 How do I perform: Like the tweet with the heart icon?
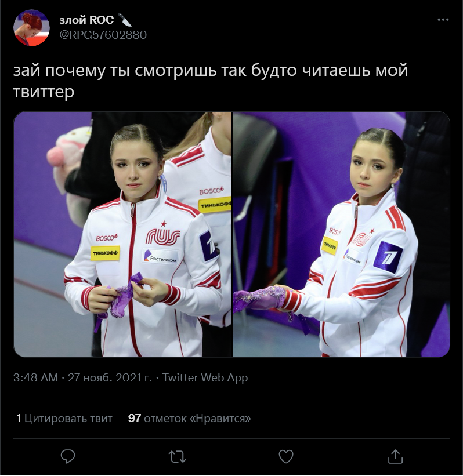coord(286,456)
